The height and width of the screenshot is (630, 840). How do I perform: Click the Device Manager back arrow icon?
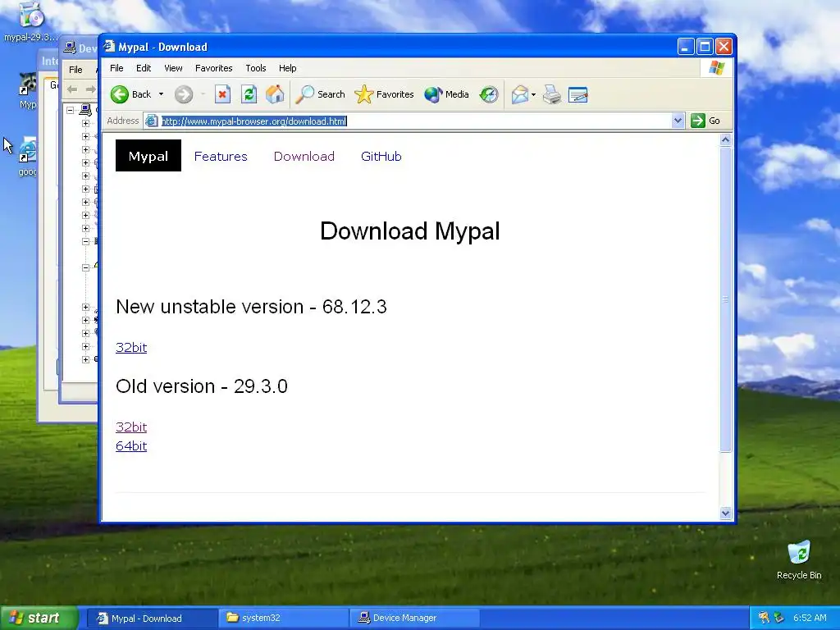pyautogui.click(x=72, y=89)
